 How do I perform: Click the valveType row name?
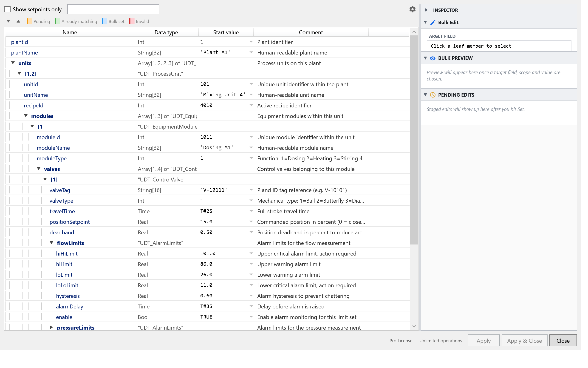(61, 201)
